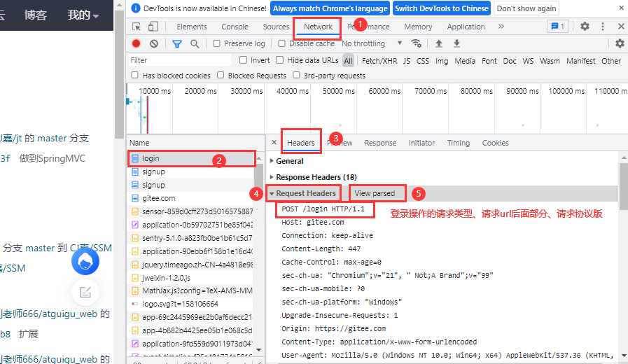This screenshot has width=628, height=364.
Task: Clear the network log
Action: pos(154,43)
